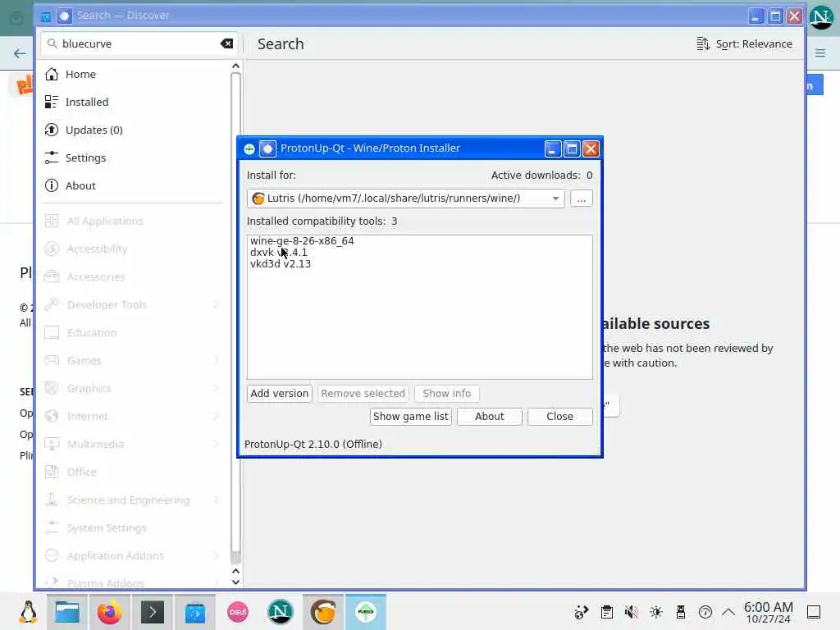Click the sidebar scroll up arrow at top
This screenshot has width=840, height=630.
pos(235,66)
